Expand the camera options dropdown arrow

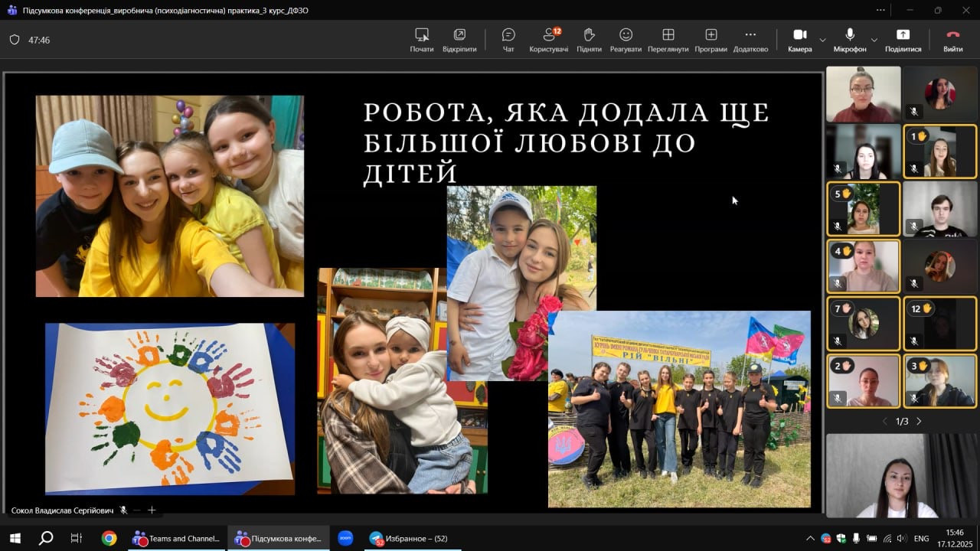[822, 40]
